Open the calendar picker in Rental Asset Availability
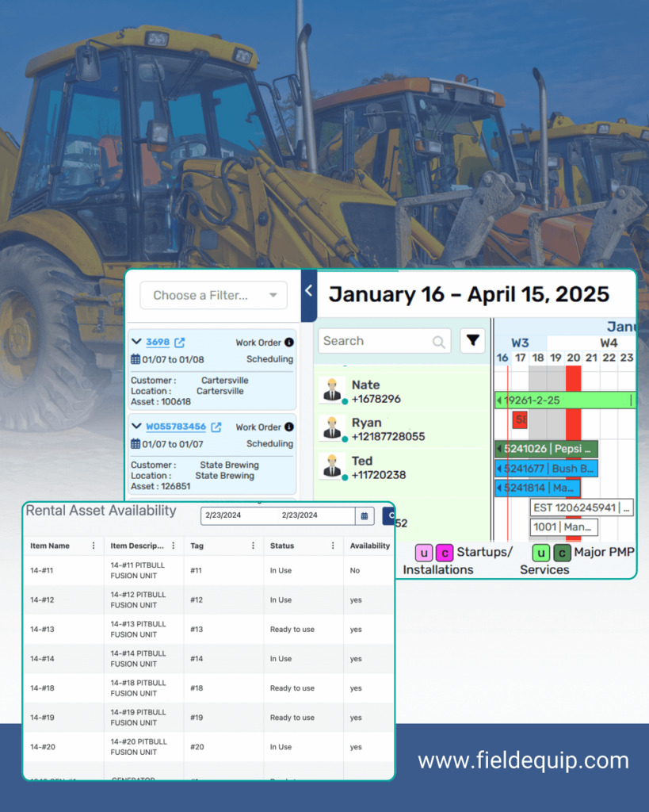 (365, 515)
